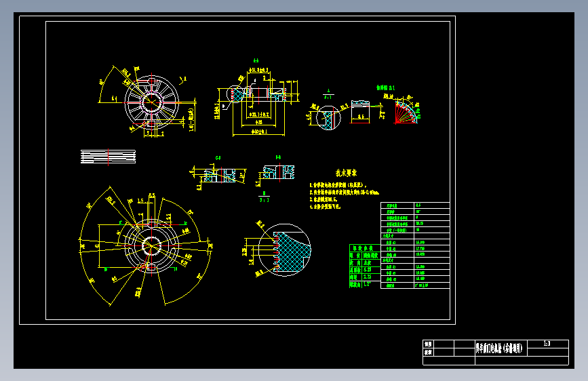Image resolution: width=588 pixels, height=381 pixels.
Task: Click the green parameter table header
Action: [365, 248]
